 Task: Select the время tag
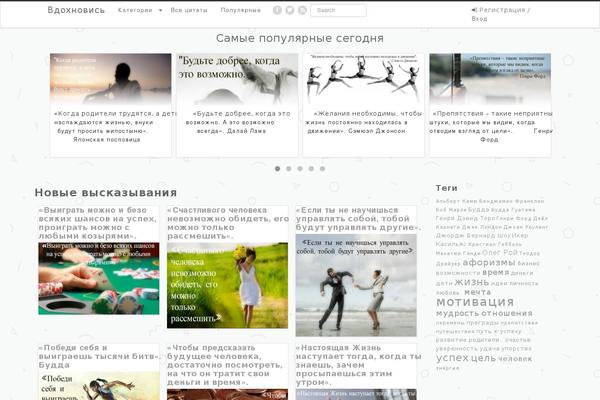point(496,273)
